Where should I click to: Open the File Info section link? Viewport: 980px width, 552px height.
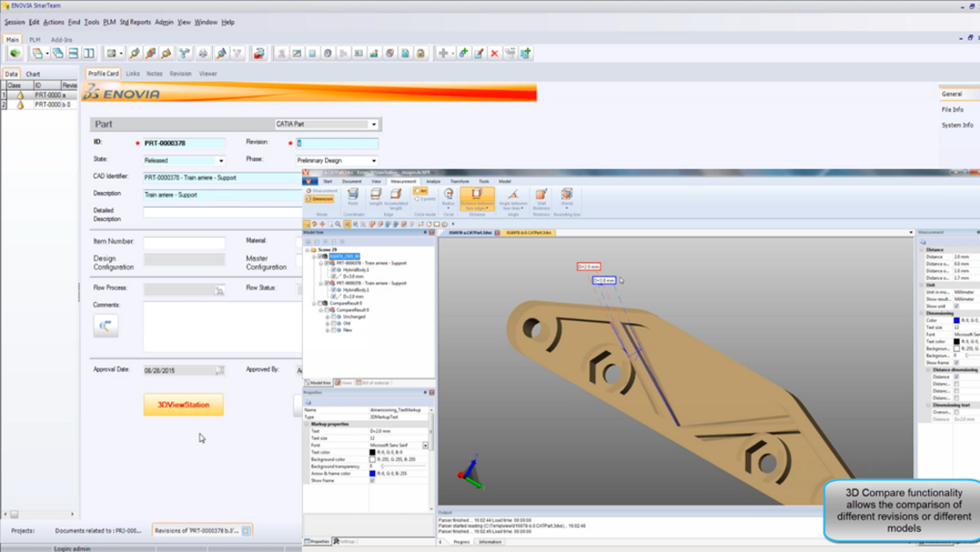[953, 109]
